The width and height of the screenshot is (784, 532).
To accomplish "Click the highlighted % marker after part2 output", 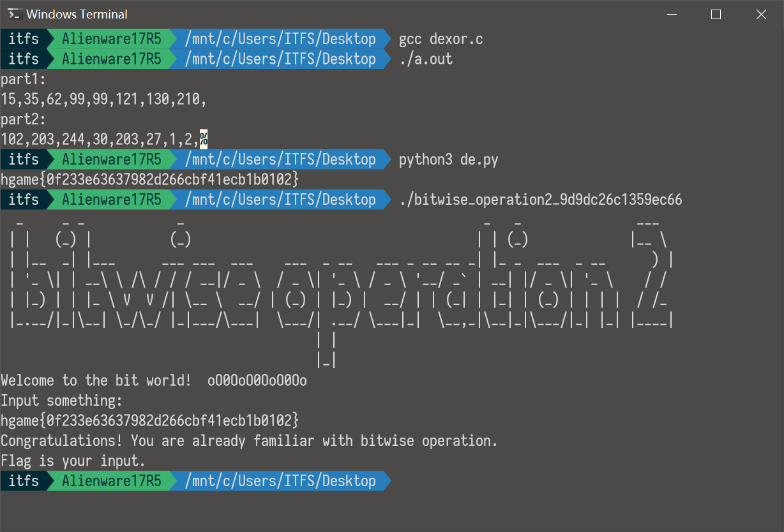I will (x=204, y=139).
